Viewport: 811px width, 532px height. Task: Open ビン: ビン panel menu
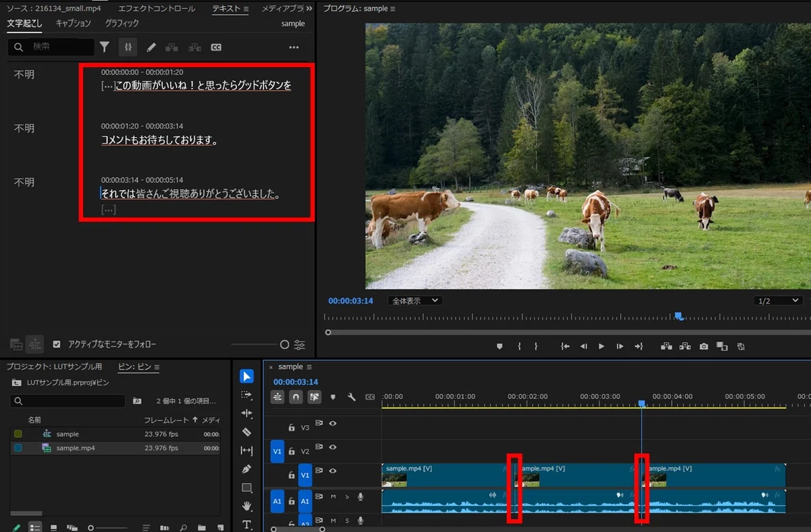coord(156,367)
